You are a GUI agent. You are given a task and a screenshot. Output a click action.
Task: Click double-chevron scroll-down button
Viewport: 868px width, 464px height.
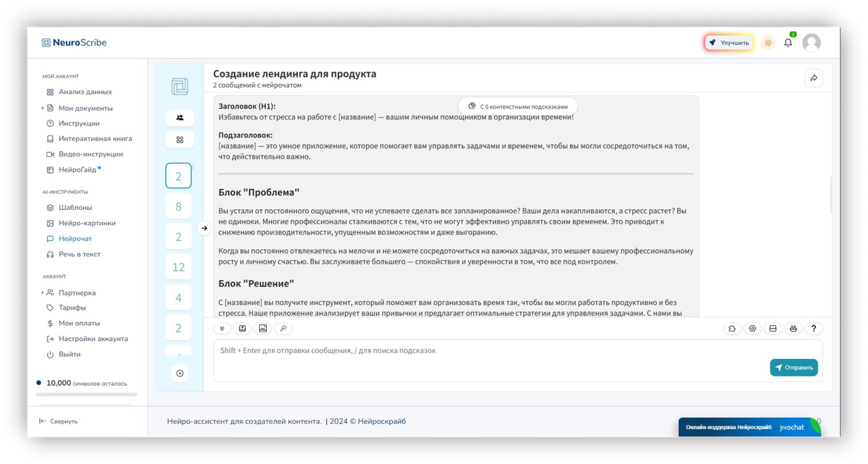point(222,329)
